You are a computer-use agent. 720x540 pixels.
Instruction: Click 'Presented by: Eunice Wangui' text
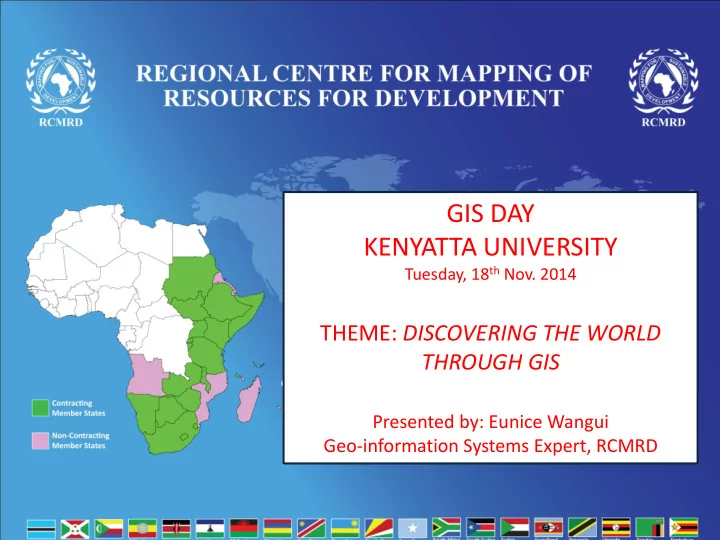coord(490,422)
